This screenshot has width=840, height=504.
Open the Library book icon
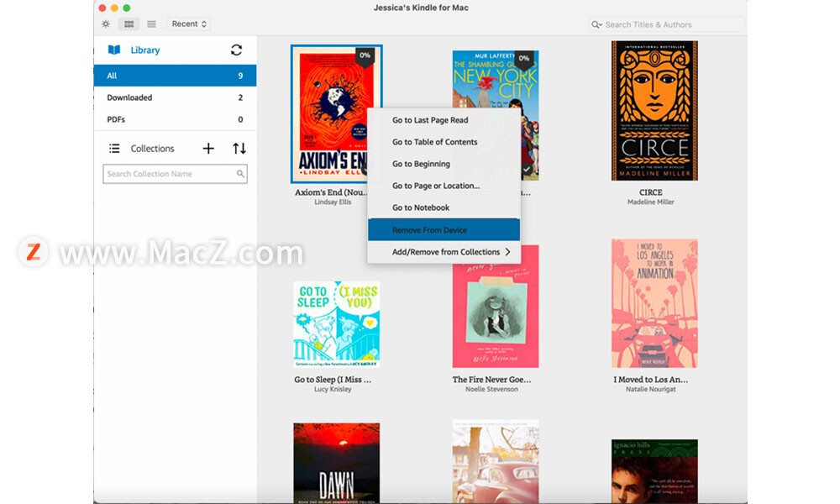coord(114,50)
